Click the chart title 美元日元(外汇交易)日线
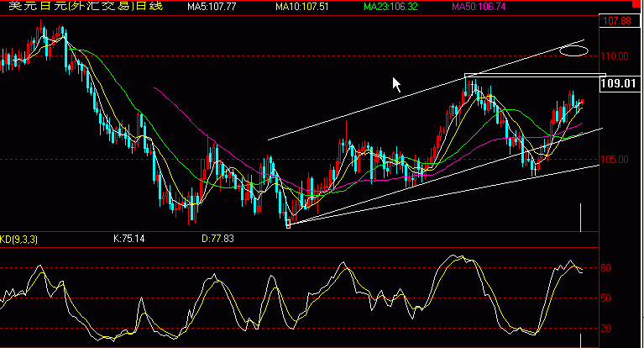Viewport: 644px width, 348px height. click(x=86, y=6)
